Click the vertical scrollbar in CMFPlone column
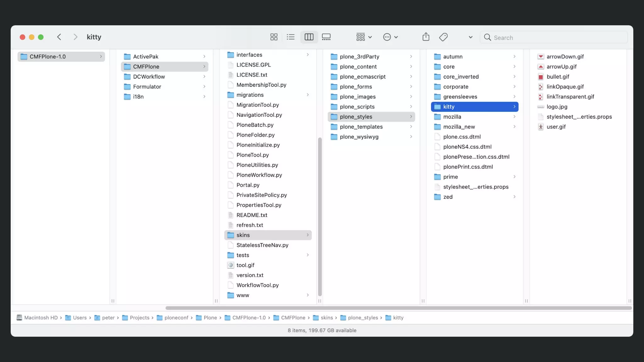Image resolution: width=644 pixels, height=362 pixels. 320,217
